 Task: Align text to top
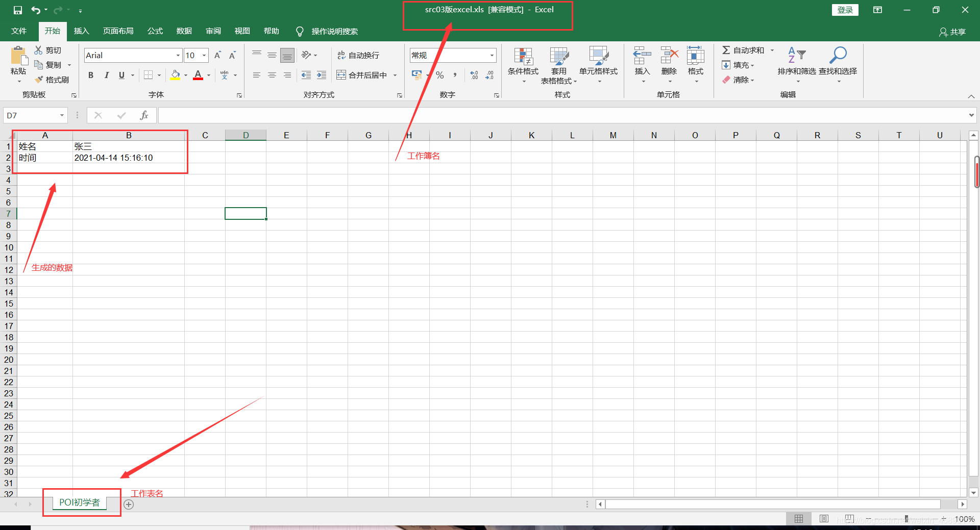[x=257, y=55]
